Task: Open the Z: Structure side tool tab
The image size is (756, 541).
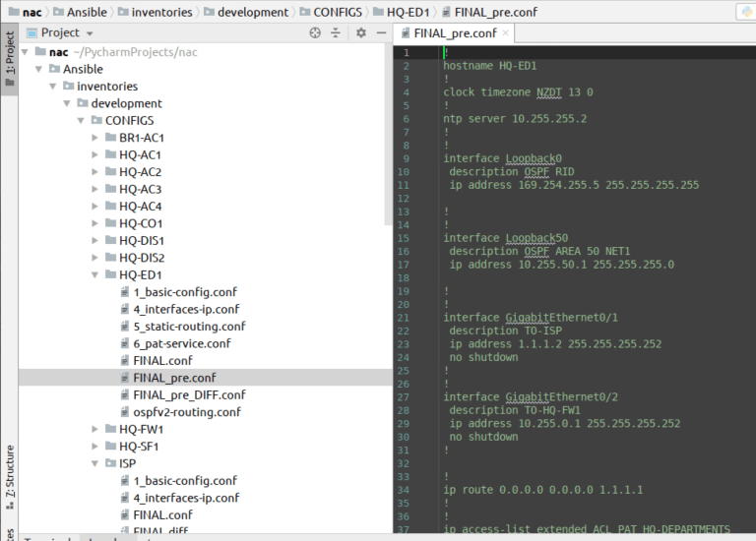Action: click(x=9, y=477)
